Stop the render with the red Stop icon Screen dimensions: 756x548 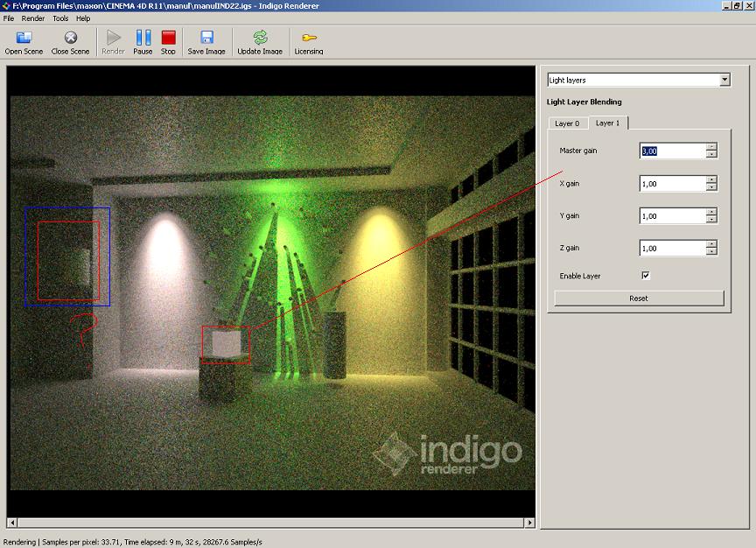(168, 38)
